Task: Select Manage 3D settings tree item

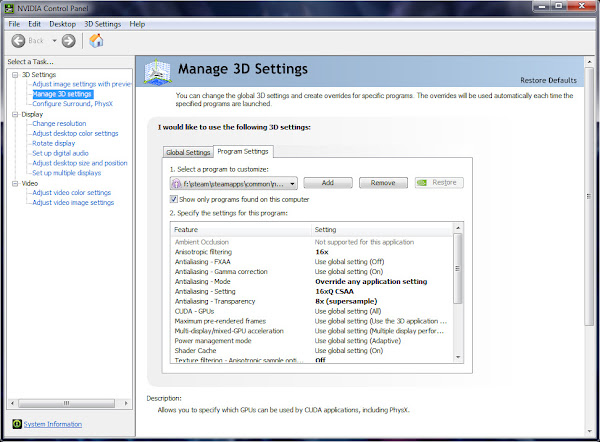Action: [x=62, y=94]
